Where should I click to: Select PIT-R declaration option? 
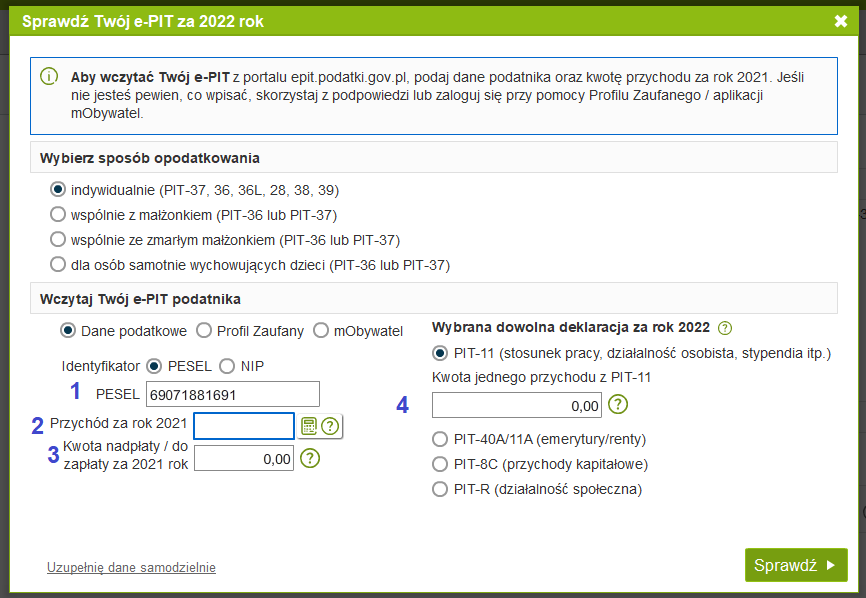pos(439,489)
